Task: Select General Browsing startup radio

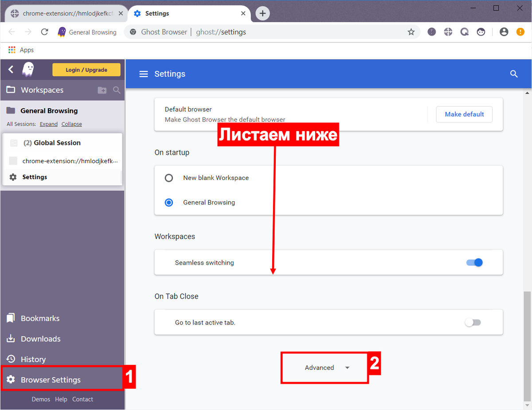Action: point(169,202)
